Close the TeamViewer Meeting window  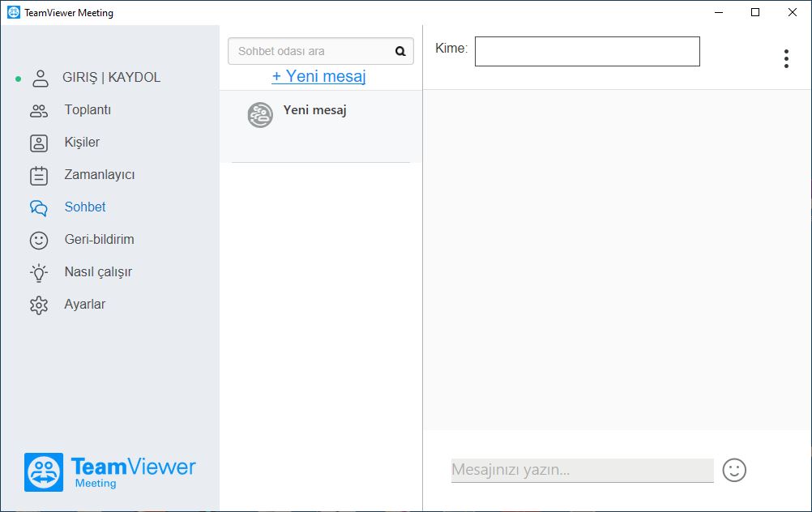tap(793, 12)
